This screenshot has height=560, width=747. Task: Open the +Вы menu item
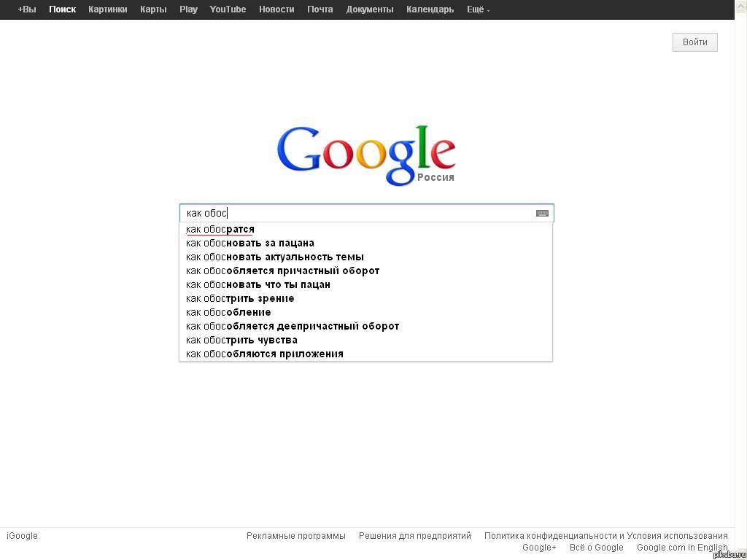pos(27,9)
